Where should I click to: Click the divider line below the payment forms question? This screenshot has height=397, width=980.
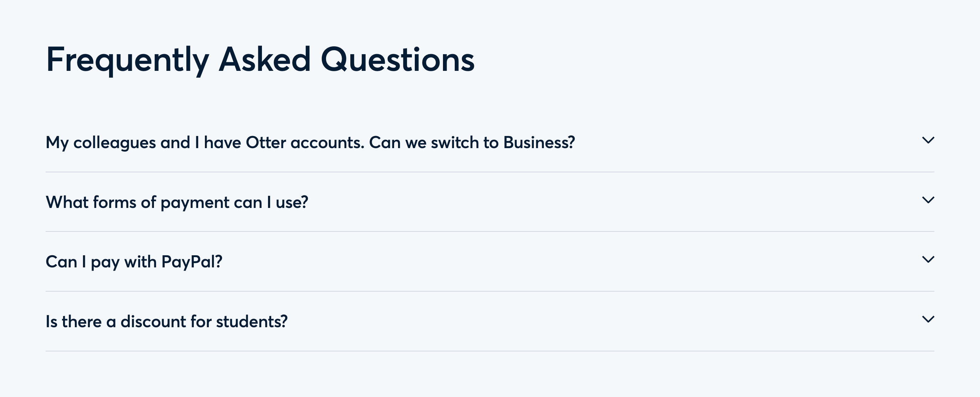click(x=490, y=231)
